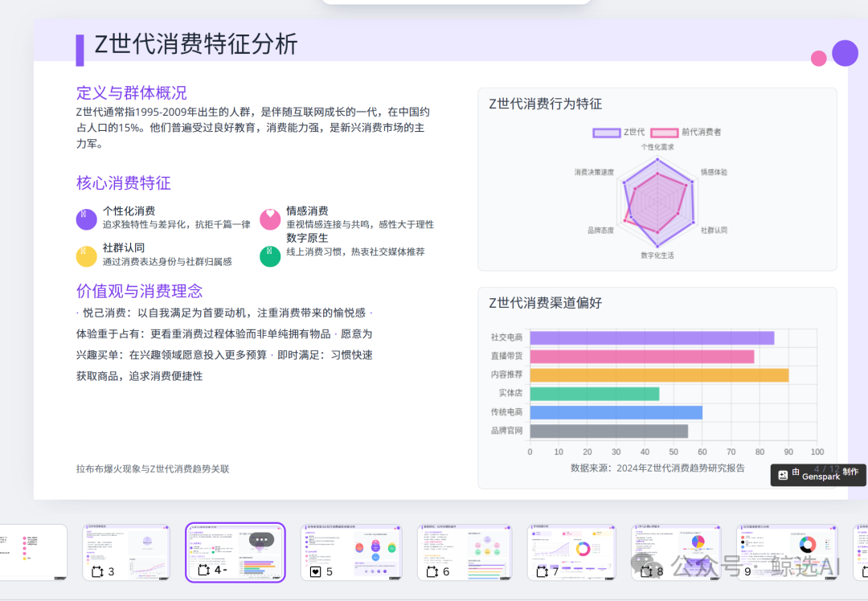The width and height of the screenshot is (868, 601).
Task: Click the slide icon beside number 4
Action: point(203,570)
